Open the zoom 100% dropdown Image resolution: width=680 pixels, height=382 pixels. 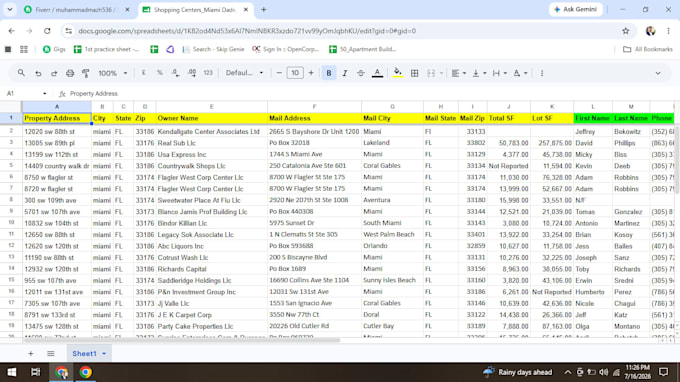pyautogui.click(x=113, y=73)
